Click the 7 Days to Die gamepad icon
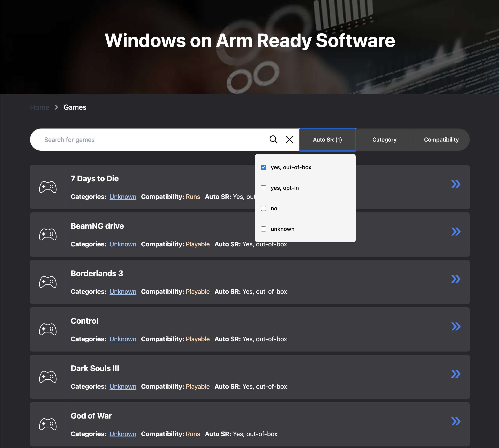Image resolution: width=499 pixels, height=448 pixels. tap(48, 187)
